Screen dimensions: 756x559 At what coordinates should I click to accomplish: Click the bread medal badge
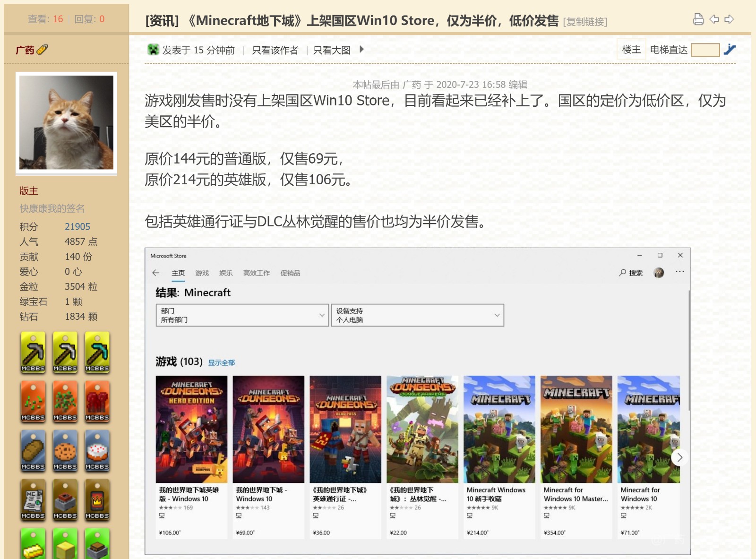point(33,450)
